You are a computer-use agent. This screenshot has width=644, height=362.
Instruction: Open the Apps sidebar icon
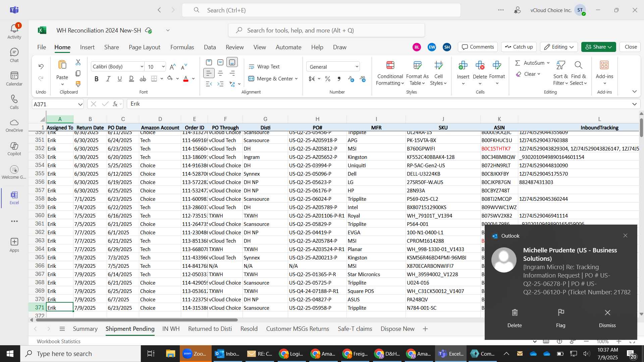[14, 245]
